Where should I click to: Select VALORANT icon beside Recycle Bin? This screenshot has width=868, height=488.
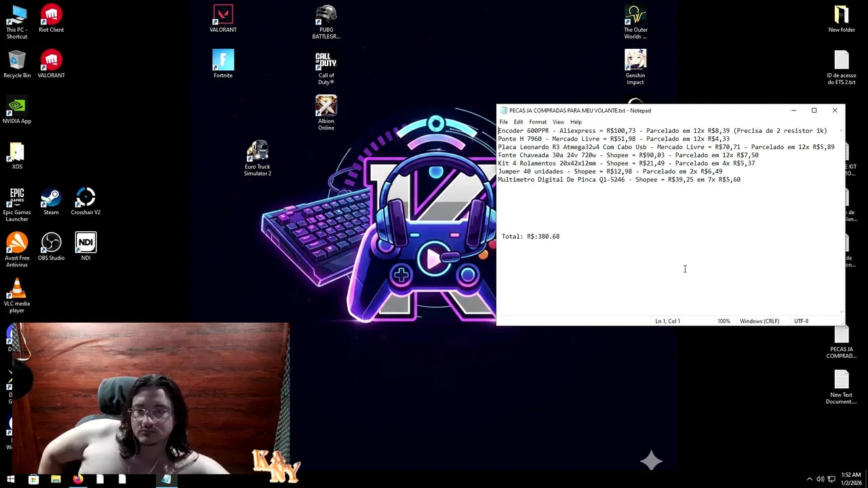[51, 64]
